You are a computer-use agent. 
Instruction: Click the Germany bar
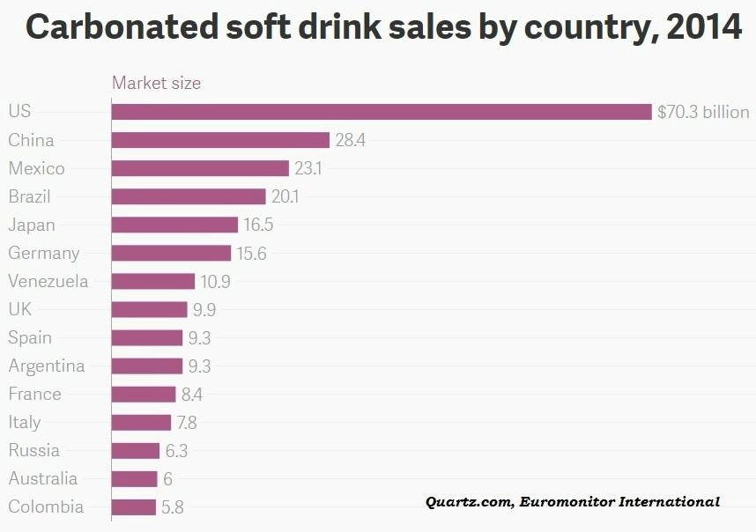click(x=171, y=253)
